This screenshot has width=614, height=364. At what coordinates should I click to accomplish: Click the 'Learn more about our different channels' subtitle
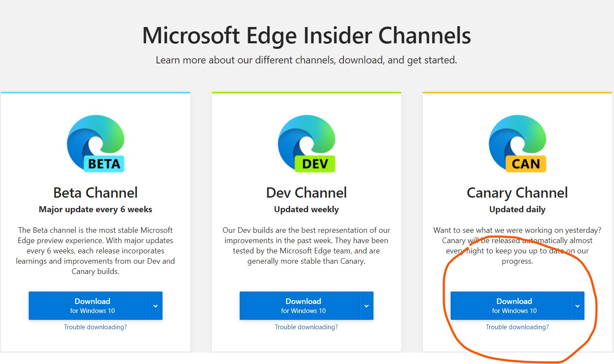[307, 60]
